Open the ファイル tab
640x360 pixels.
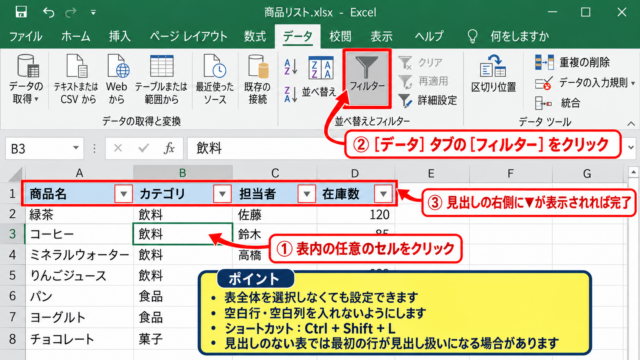[26, 36]
